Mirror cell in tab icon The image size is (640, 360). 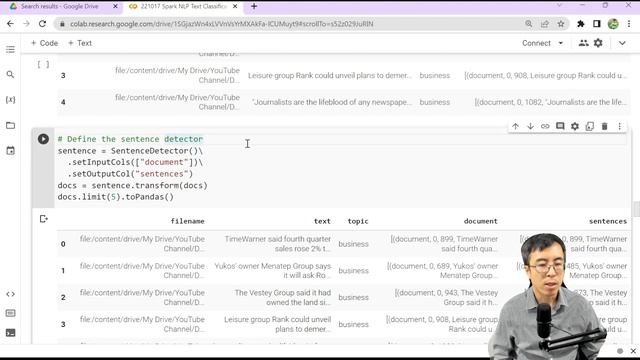click(589, 127)
